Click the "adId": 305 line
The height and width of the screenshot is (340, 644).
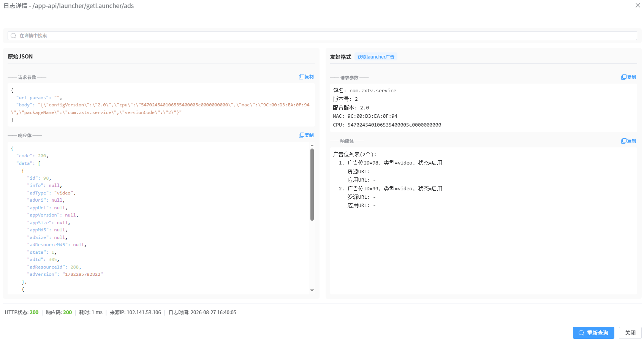click(x=43, y=259)
